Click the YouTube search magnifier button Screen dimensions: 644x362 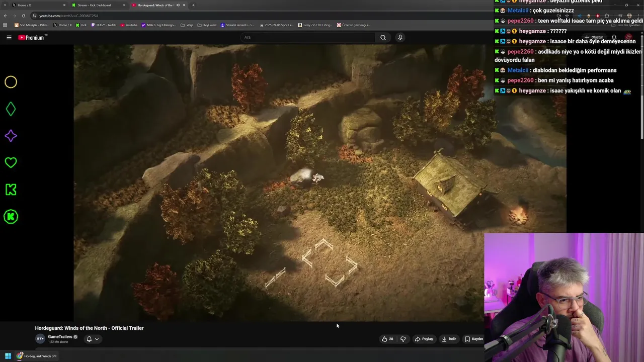pyautogui.click(x=383, y=37)
